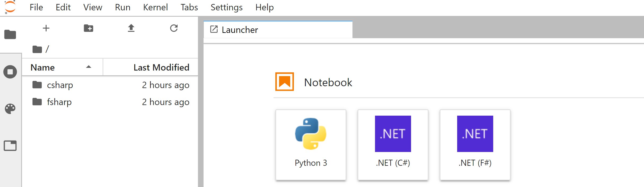Click the csharp folder icon
Screen dimensions: 644x187
click(37, 85)
